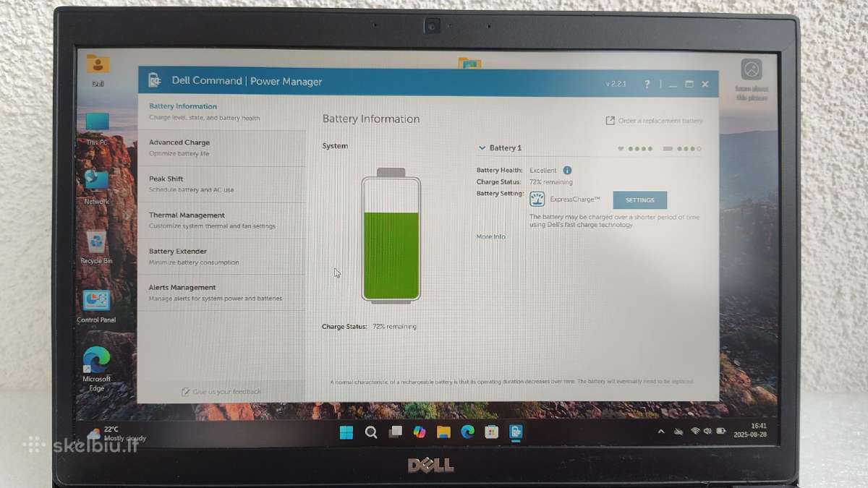Open taskbar Search
The height and width of the screenshot is (488, 868).
[371, 432]
